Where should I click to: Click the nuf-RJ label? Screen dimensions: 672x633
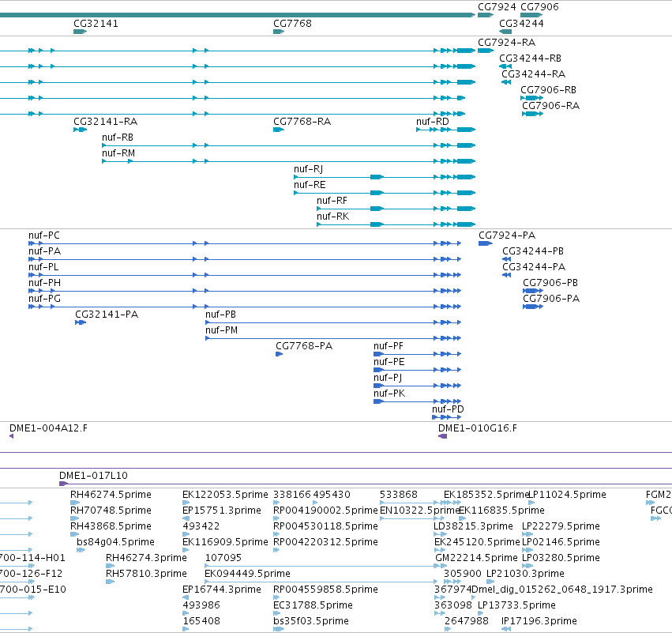309,169
